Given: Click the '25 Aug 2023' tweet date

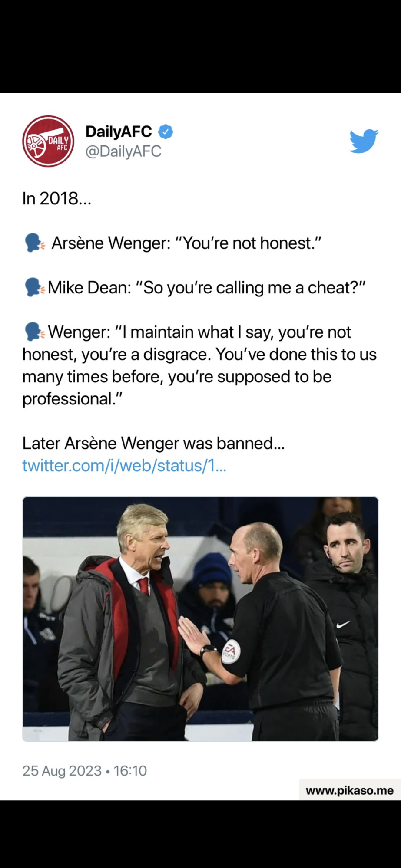Looking at the screenshot, I should [x=62, y=771].
